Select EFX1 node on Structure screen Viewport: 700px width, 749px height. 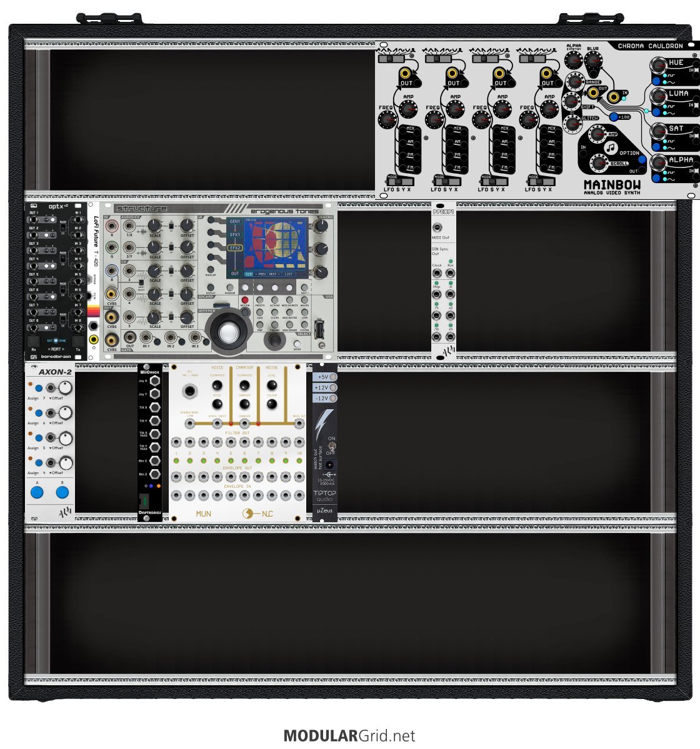234,234
